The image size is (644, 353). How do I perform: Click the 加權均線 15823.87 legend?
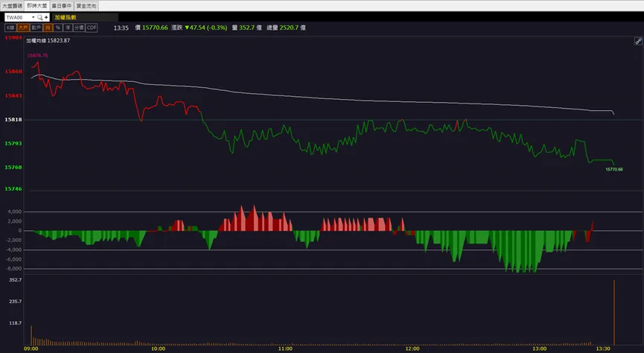pyautogui.click(x=48, y=41)
